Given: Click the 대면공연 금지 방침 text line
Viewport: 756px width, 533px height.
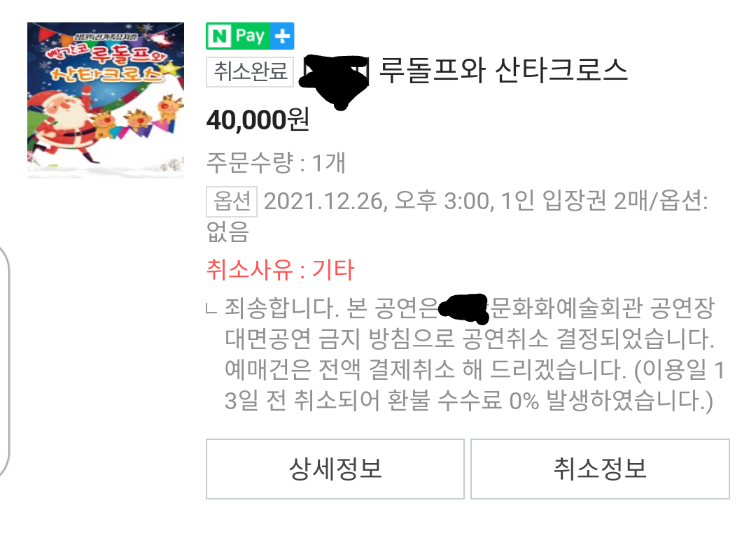Looking at the screenshot, I should click(469, 339).
